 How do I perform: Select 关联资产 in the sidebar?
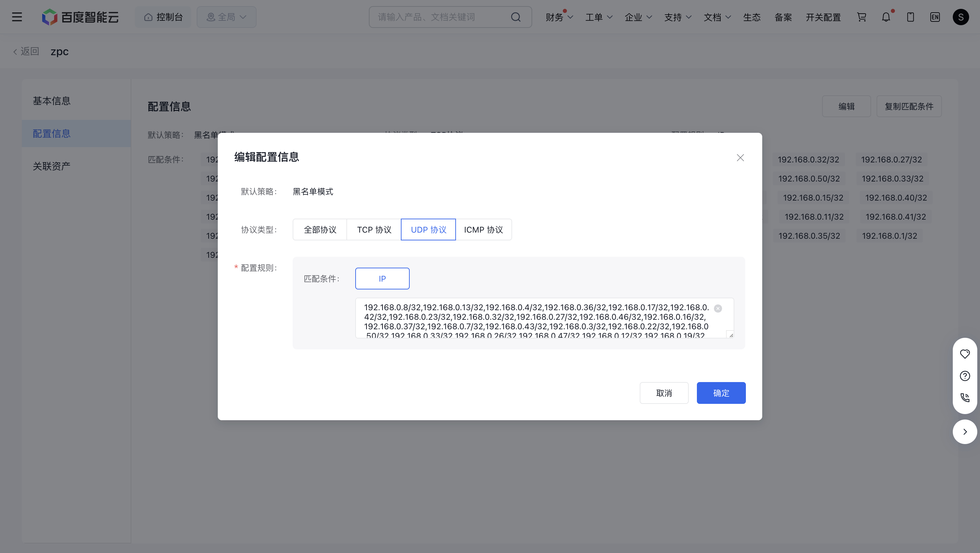click(x=77, y=166)
